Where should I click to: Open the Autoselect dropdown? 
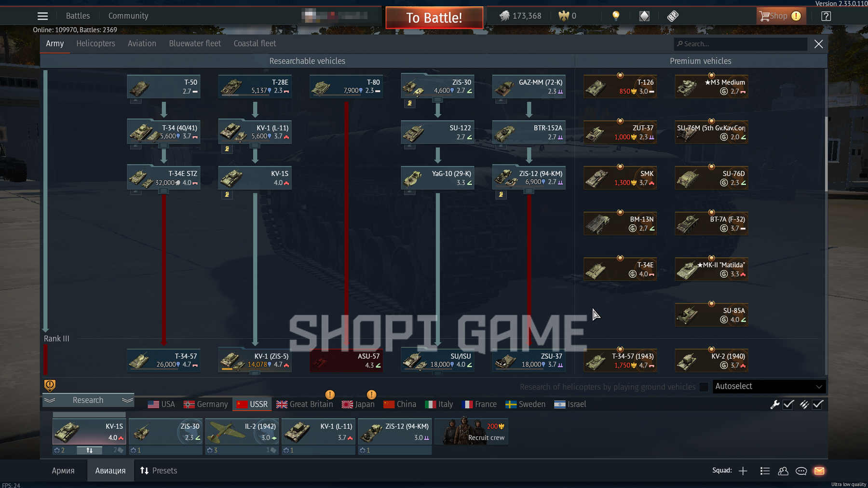[769, 386]
